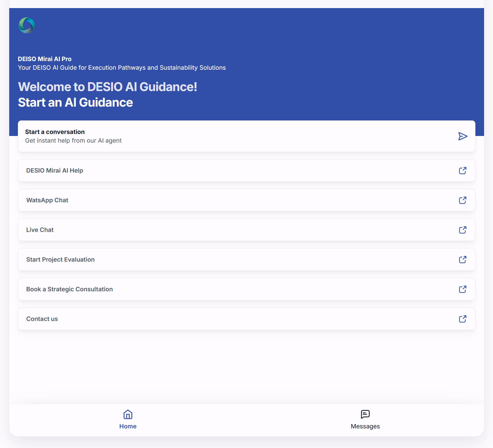
Task: Open the DESIO Mirai AI Help link
Action: (55, 171)
